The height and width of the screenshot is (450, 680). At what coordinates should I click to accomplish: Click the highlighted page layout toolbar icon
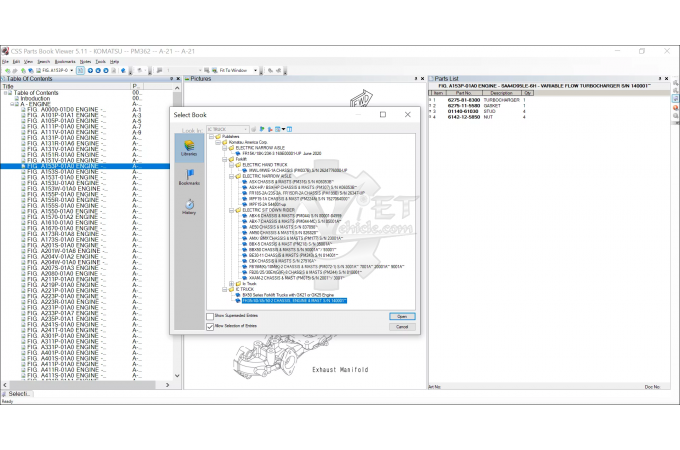tap(80, 70)
